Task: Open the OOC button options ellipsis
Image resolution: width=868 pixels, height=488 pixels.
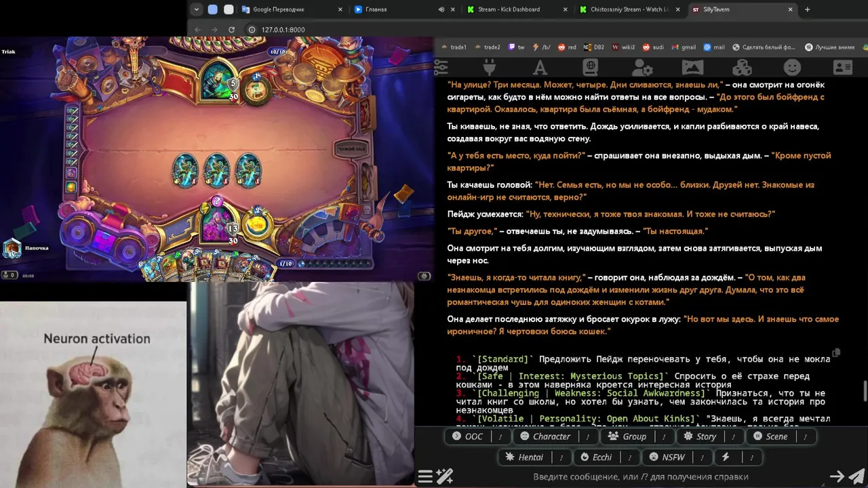Action: pos(500,436)
